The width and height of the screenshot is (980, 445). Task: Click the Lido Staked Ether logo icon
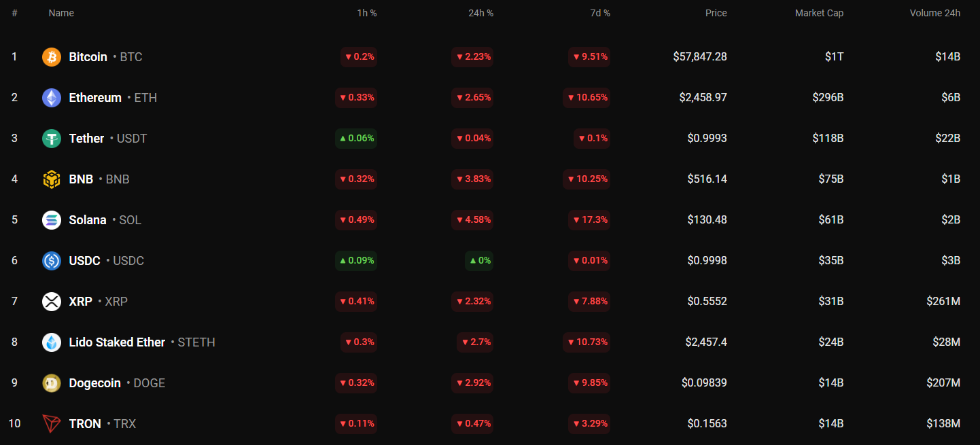[52, 342]
